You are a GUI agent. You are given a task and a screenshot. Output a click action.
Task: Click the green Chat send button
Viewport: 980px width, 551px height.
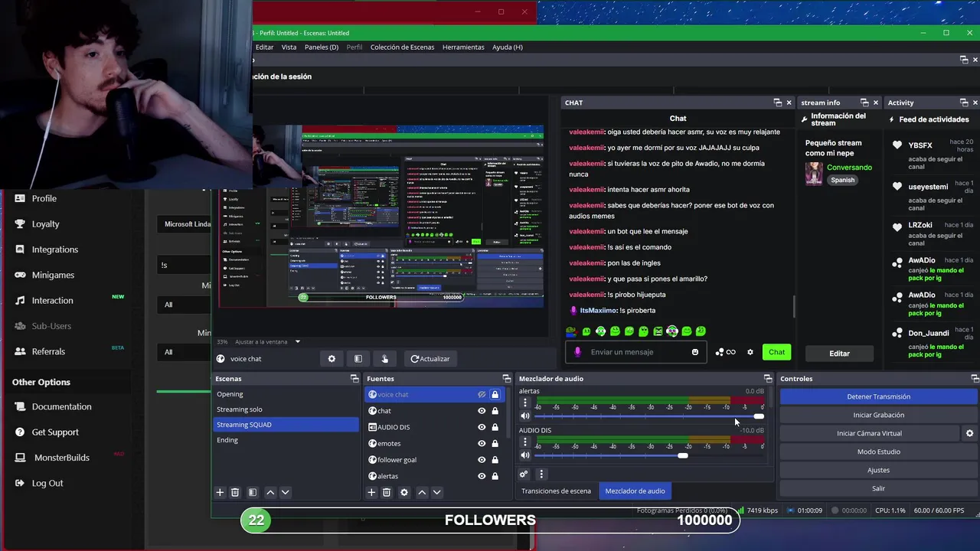tap(777, 352)
